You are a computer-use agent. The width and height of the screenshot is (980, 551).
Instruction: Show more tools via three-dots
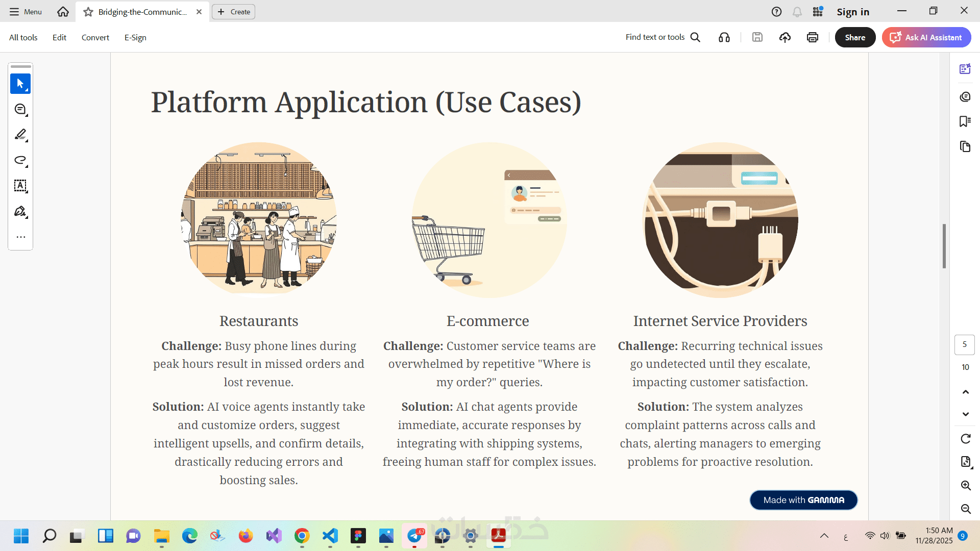(20, 237)
